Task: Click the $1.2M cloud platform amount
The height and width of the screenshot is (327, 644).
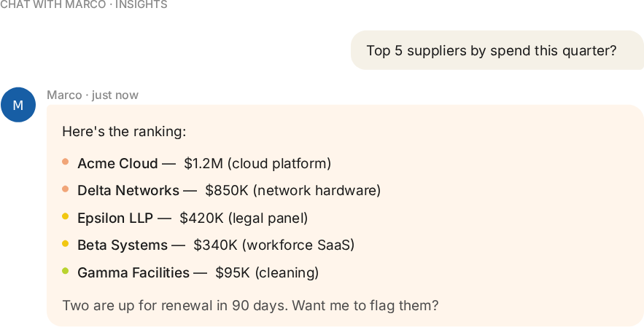Action: (257, 163)
